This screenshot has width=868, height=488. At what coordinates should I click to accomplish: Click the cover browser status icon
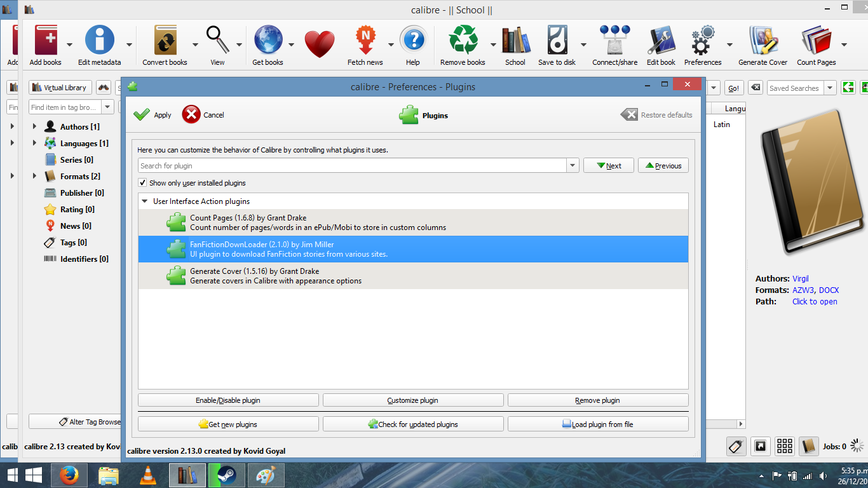(x=760, y=446)
